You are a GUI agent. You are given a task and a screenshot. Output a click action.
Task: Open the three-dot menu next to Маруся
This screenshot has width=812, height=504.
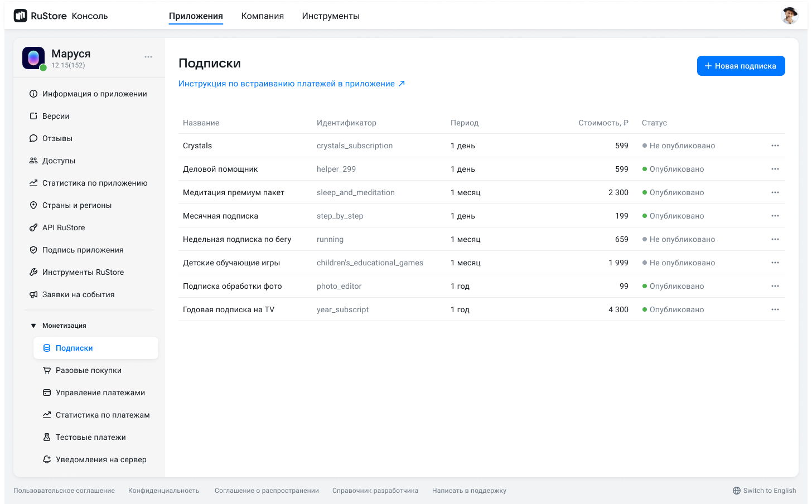(x=148, y=57)
